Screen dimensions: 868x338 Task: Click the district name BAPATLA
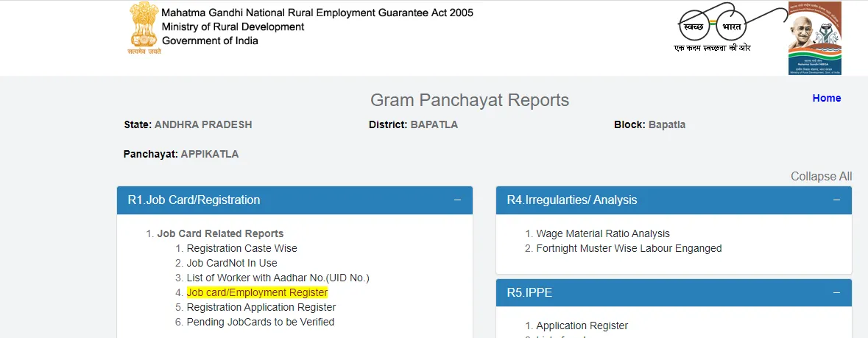click(434, 124)
